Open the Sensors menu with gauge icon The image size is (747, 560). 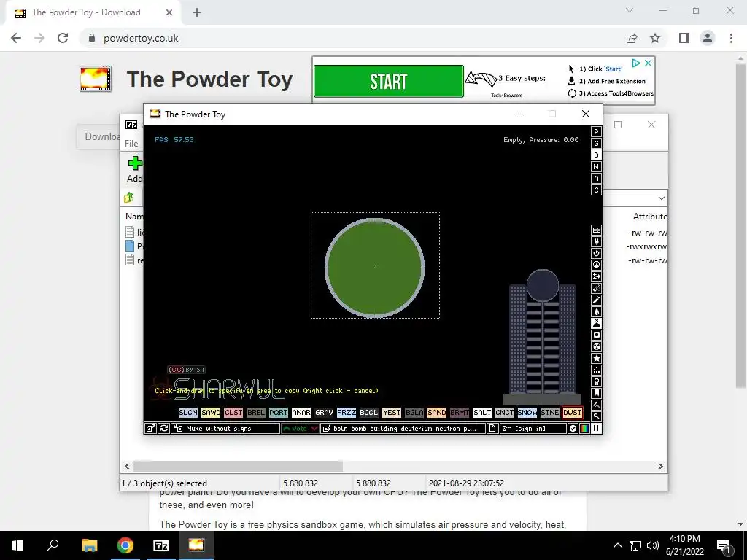click(596, 265)
